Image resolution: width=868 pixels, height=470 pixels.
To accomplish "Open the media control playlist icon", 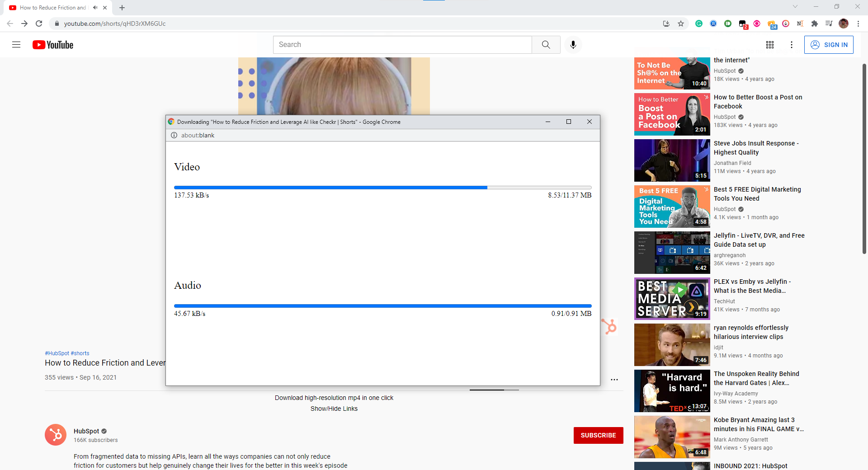I will 829,23.
